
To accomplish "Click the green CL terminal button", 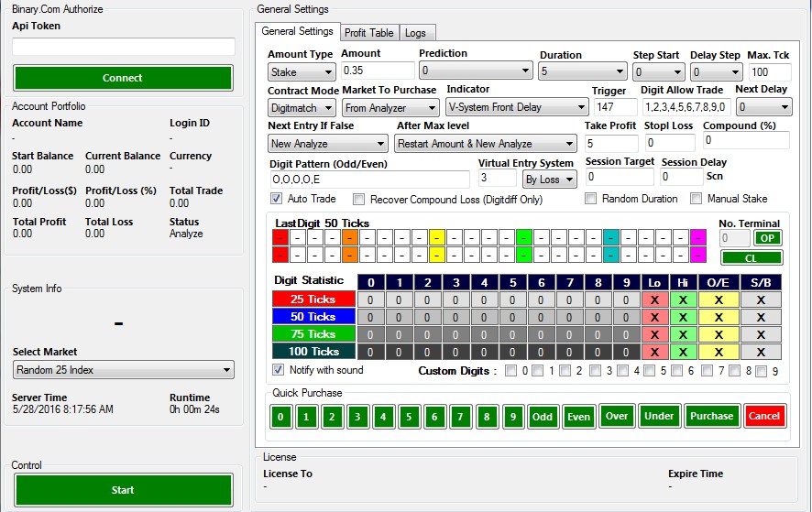I will (x=751, y=257).
